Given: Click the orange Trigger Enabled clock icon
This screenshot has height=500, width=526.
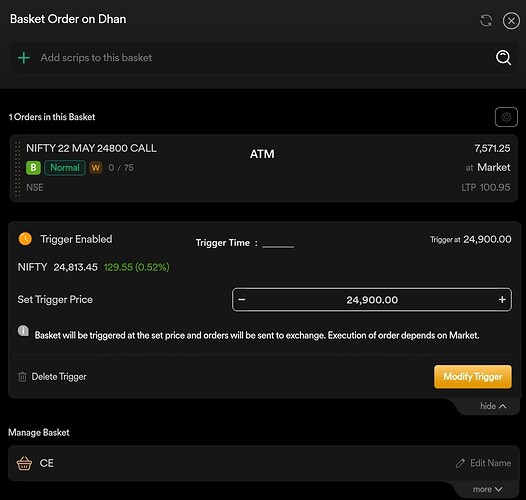Looking at the screenshot, I should [25, 239].
